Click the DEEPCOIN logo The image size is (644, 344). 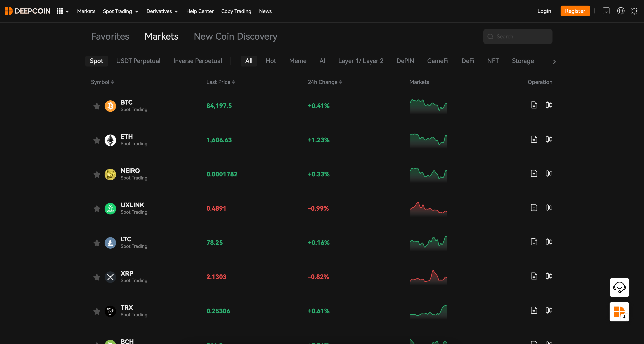pos(27,11)
